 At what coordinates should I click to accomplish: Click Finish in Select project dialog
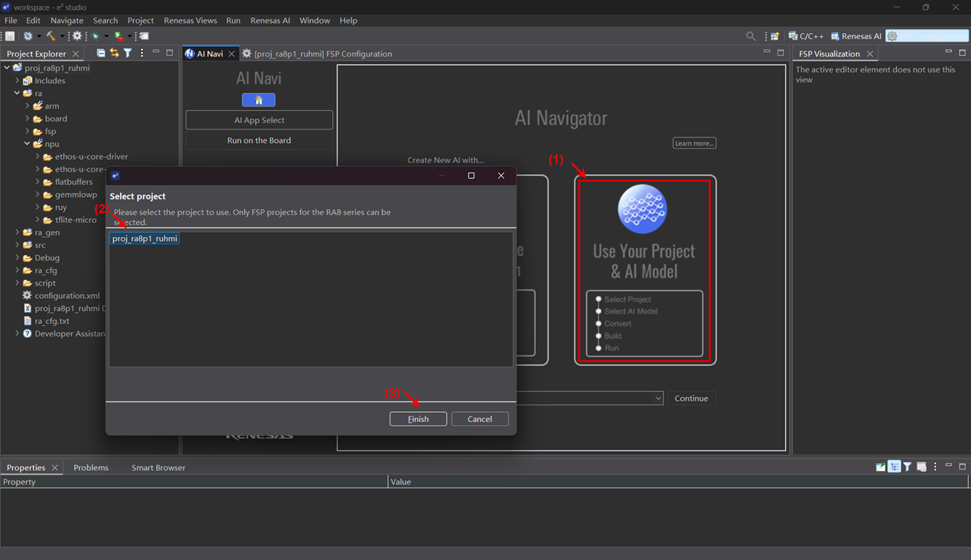pyautogui.click(x=418, y=419)
